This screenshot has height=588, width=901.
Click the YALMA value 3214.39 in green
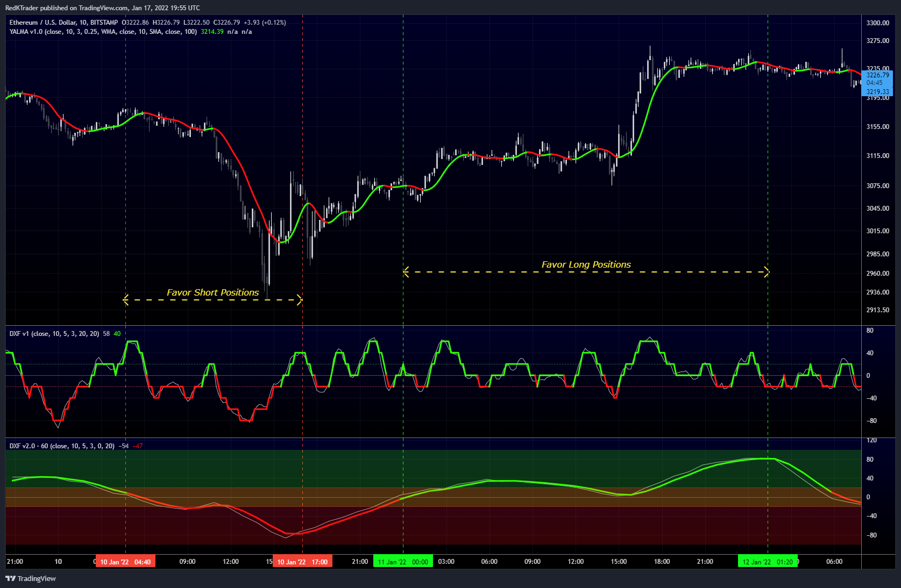click(x=212, y=32)
